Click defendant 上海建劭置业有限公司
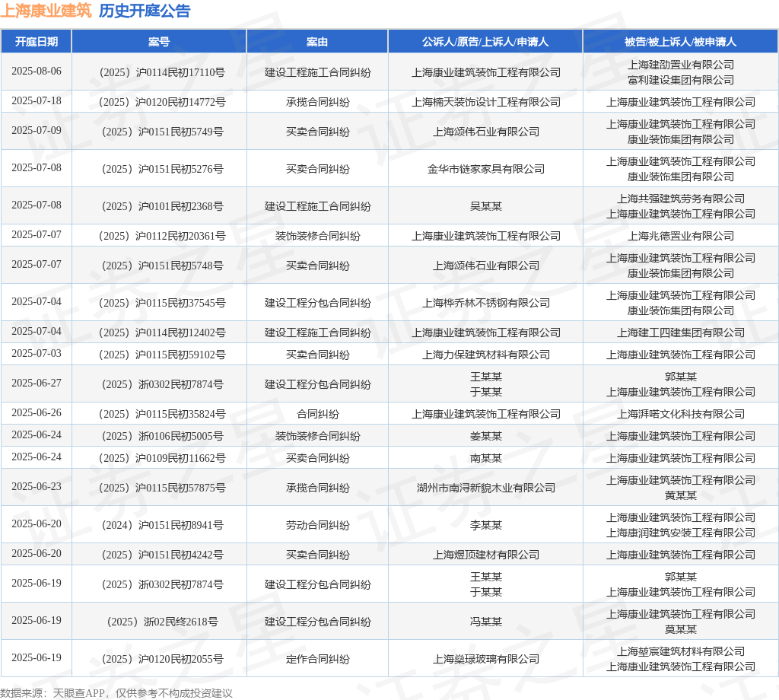 tap(681, 65)
